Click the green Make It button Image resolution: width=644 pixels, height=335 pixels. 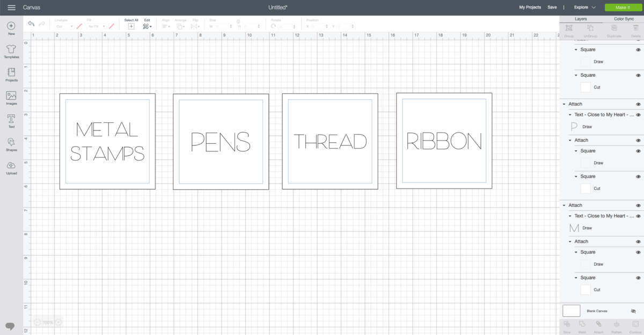click(623, 8)
